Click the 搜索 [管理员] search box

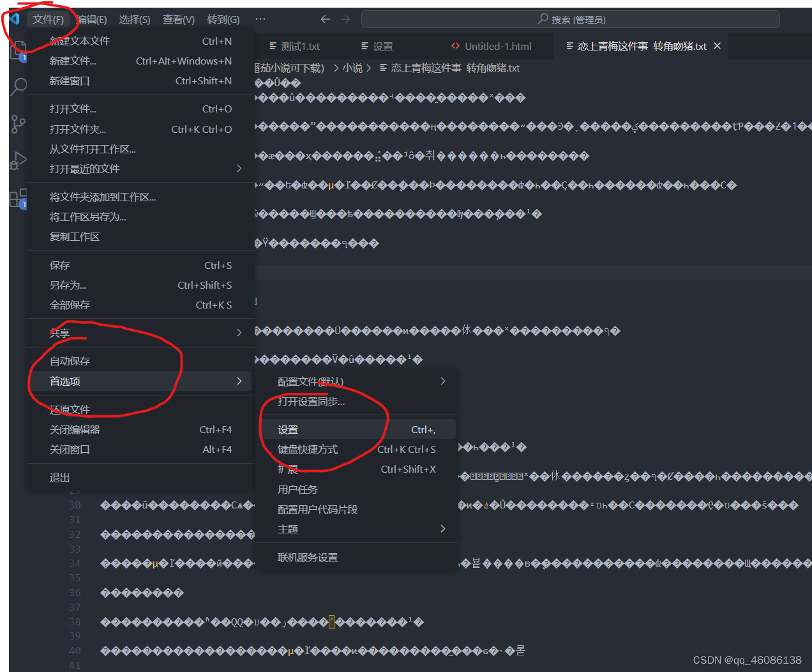pyautogui.click(x=570, y=19)
